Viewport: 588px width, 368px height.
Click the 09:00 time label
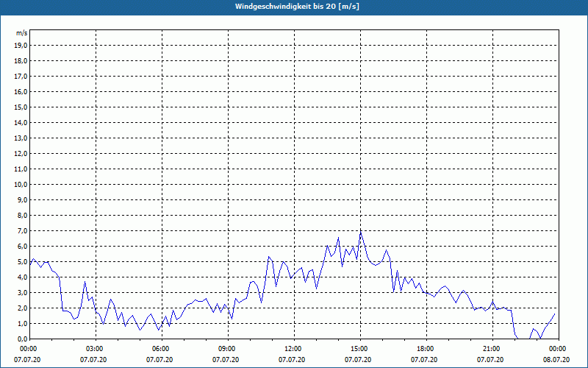[x=228, y=349]
